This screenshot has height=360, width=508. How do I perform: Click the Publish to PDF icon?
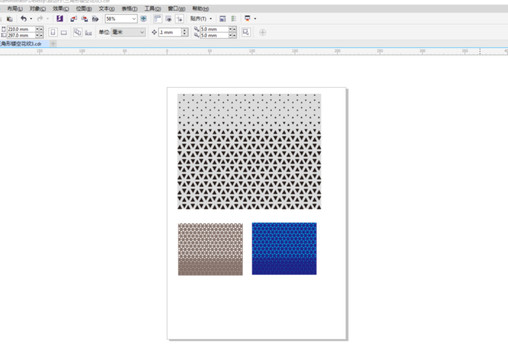(x=95, y=19)
